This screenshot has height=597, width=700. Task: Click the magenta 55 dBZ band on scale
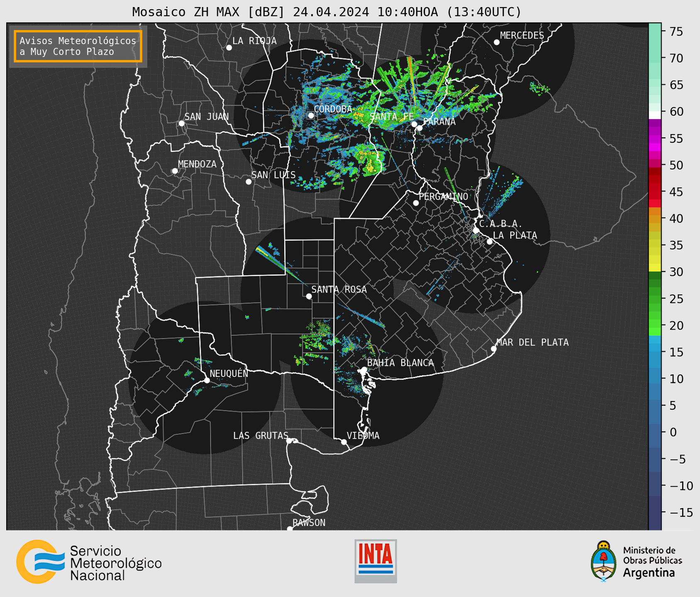(655, 139)
